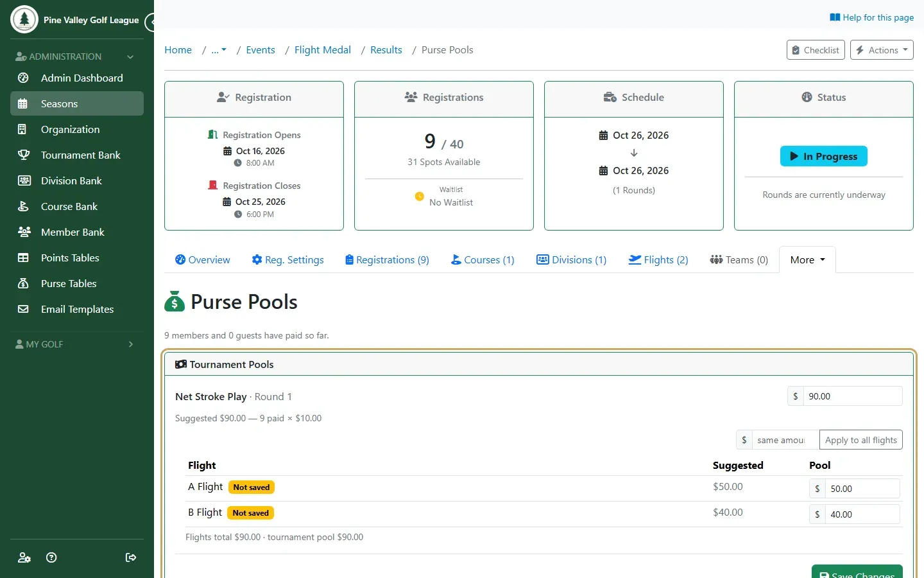Open Tournament Bank in the sidebar
The height and width of the screenshot is (578, 924).
pos(77,155)
